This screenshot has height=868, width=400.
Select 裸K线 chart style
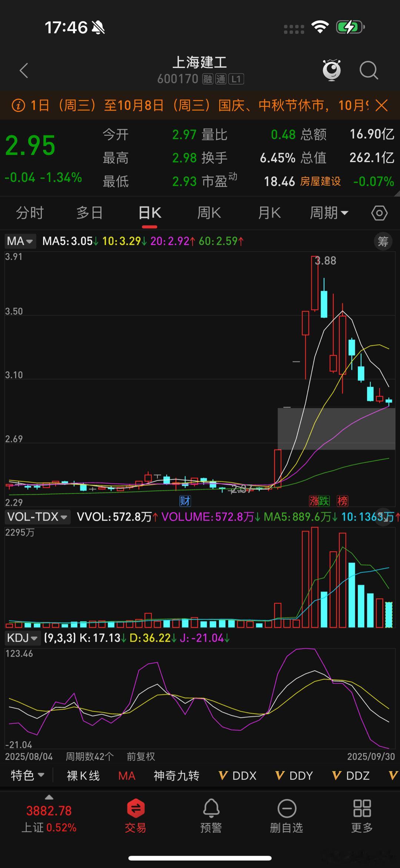click(83, 776)
